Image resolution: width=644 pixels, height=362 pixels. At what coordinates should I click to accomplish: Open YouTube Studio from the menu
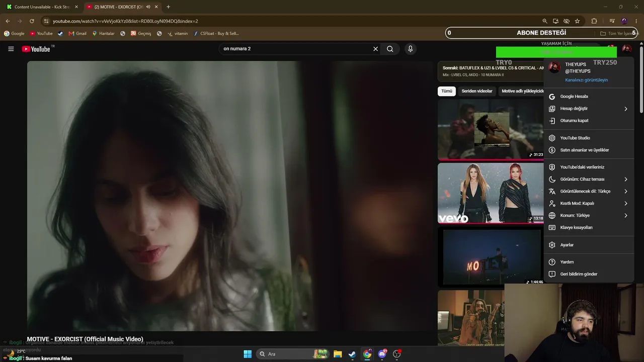click(589, 138)
